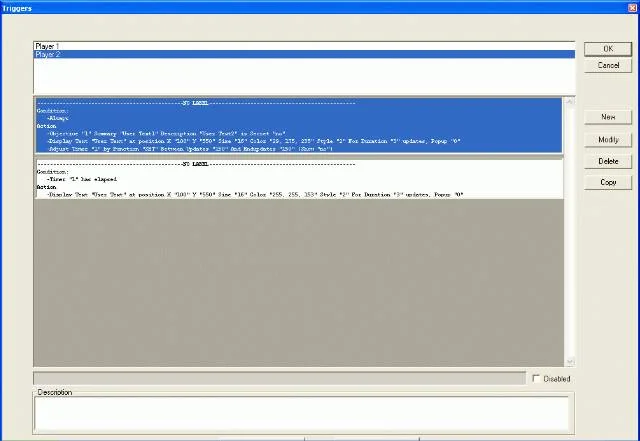Click the trigger list scroll up arrow
Screen dimensions: 640x441
(x=570, y=101)
